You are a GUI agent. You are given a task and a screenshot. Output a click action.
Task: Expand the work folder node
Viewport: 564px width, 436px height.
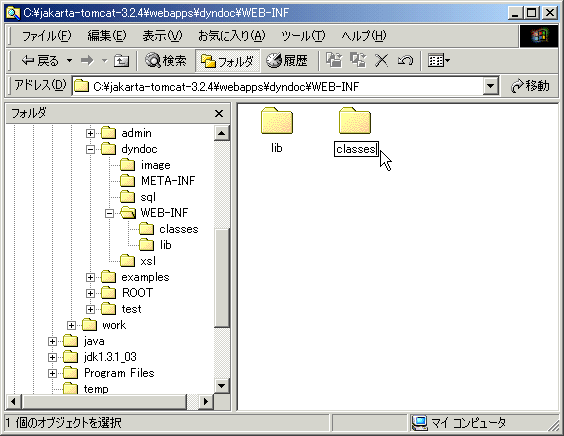[71, 325]
